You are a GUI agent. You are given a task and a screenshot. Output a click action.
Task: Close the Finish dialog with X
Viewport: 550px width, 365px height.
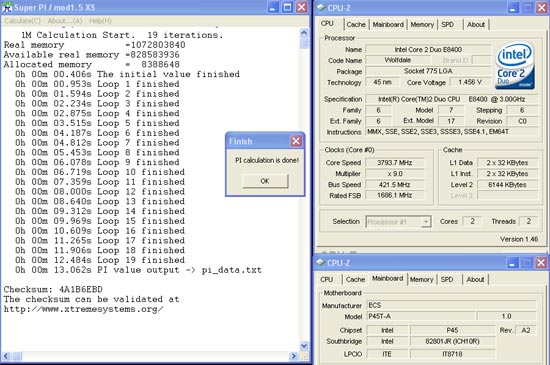tap(296, 141)
